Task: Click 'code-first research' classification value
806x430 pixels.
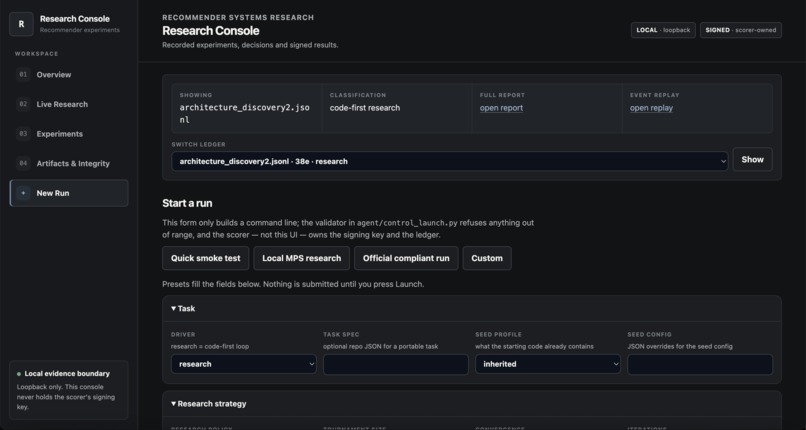Action: (364, 108)
